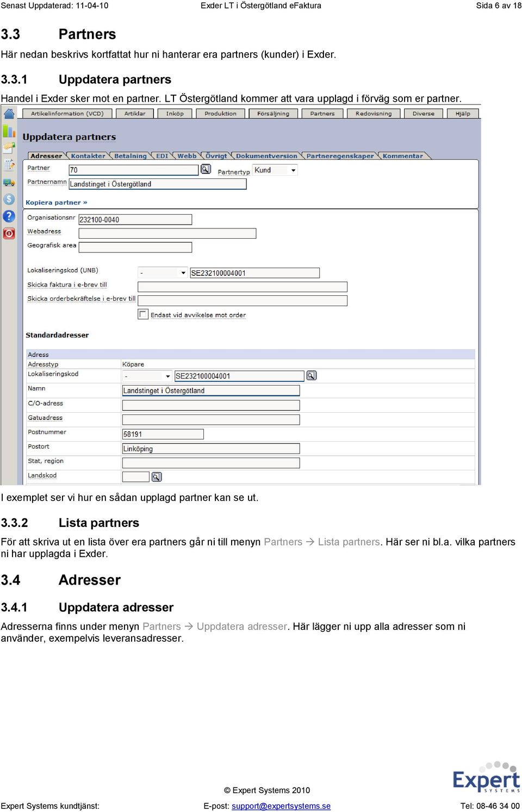Open the table-with-pencil sidebar icon

pos(9,164)
